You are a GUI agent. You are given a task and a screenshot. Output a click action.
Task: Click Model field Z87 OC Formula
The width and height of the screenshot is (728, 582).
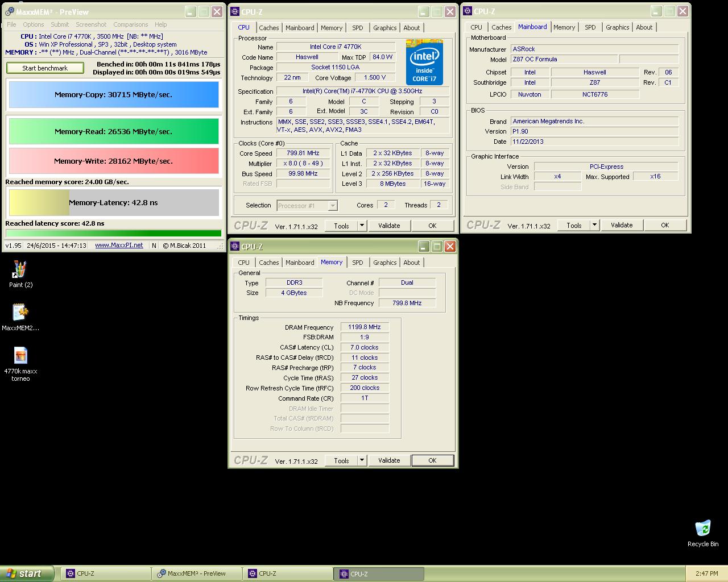tap(564, 59)
